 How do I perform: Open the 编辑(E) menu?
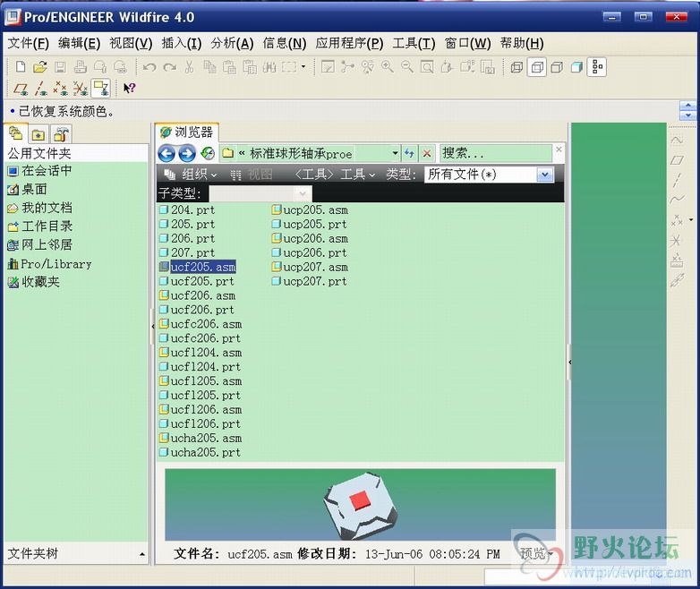coord(79,43)
